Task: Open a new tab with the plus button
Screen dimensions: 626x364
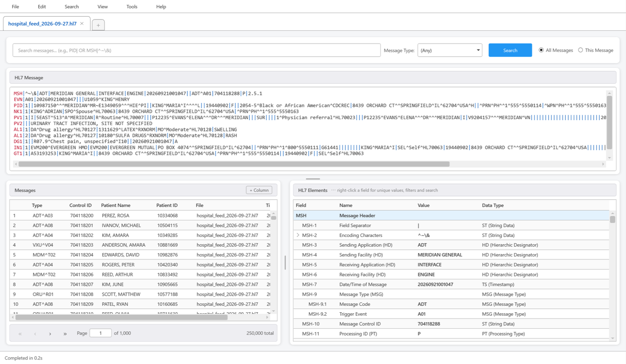Action: (x=98, y=25)
